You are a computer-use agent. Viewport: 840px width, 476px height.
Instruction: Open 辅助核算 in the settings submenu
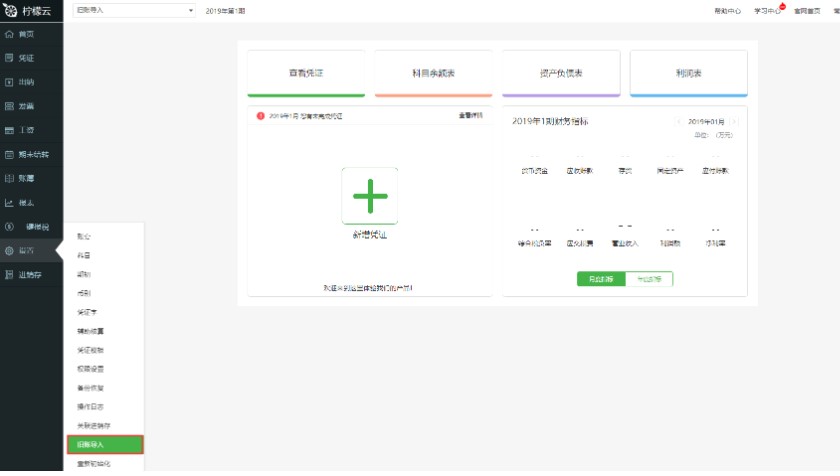91,331
